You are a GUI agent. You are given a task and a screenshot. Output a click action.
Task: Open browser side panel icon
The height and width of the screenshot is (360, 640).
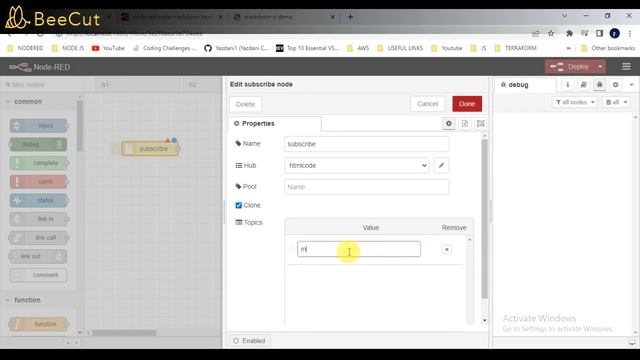[599, 33]
